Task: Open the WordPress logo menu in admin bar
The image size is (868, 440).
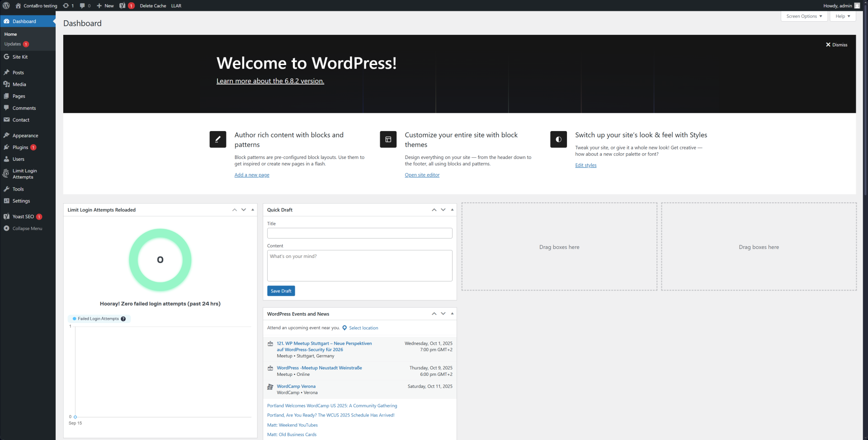Action: [6, 5]
